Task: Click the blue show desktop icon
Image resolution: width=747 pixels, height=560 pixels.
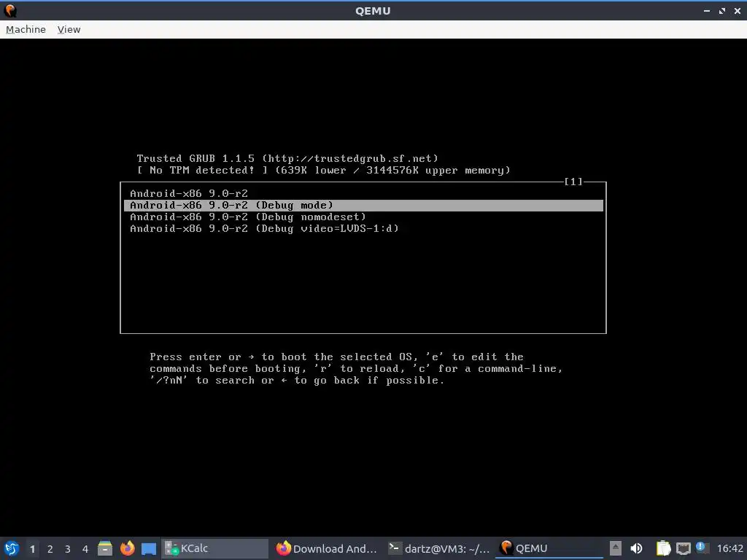Action: click(x=149, y=549)
